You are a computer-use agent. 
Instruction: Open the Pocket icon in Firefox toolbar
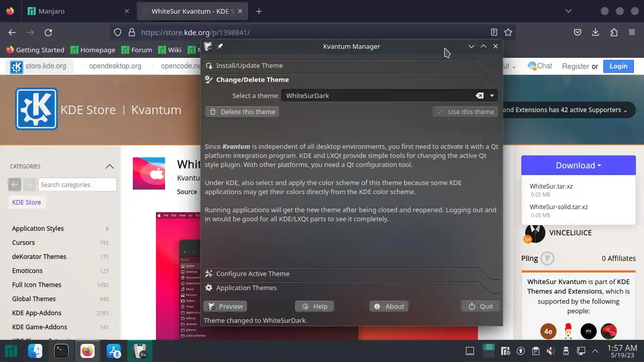click(x=578, y=32)
